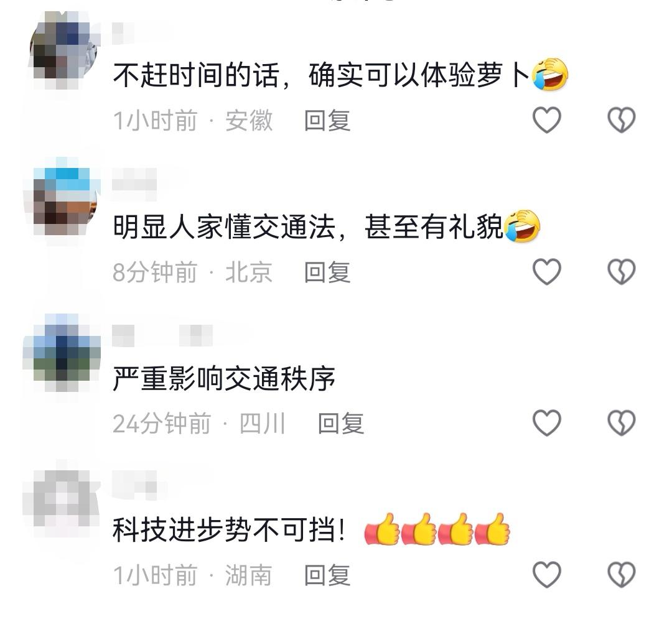
Task: Reply to the Sichuan comment posted 24分钟前
Action: click(341, 423)
